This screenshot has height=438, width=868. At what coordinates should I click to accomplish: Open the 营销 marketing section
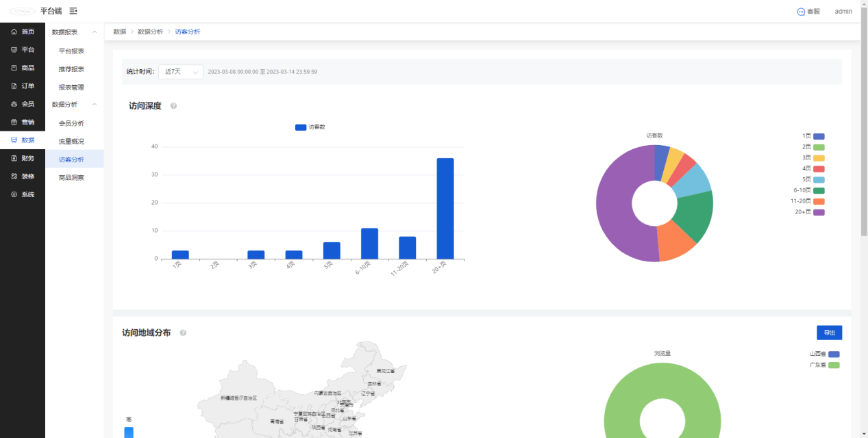(x=23, y=122)
